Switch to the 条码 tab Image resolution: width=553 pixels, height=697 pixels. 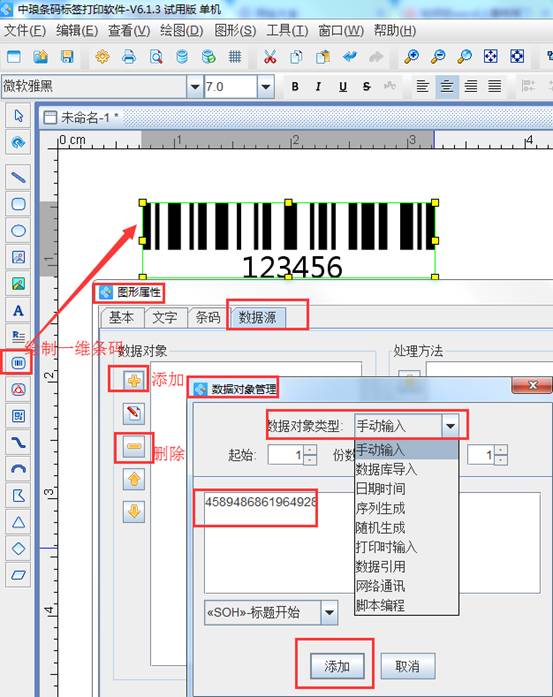pos(207,317)
